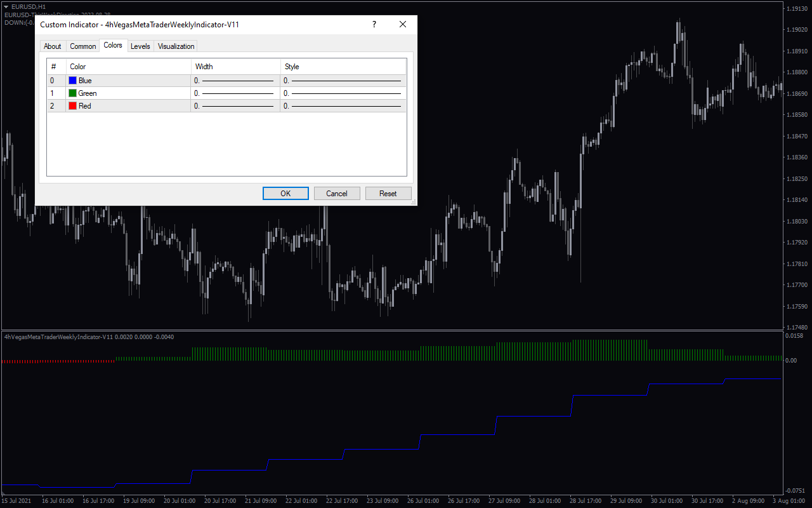Open style selector for Red row

tap(343, 106)
